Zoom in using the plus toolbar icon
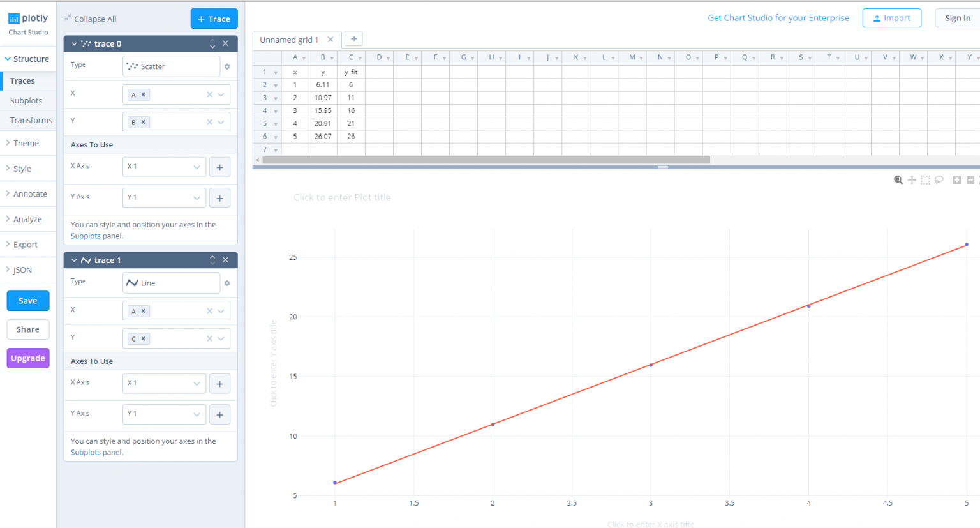 coord(956,179)
